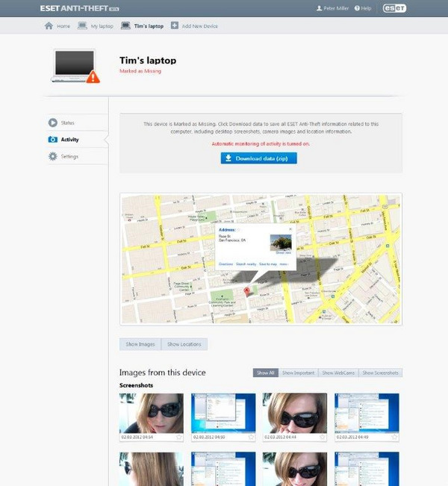Click the Download data (zip) button
448x486 pixels.
(259, 158)
